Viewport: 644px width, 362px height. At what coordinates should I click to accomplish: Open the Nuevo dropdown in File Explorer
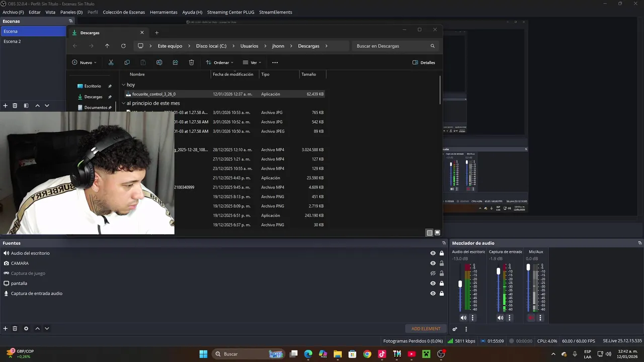point(84,62)
